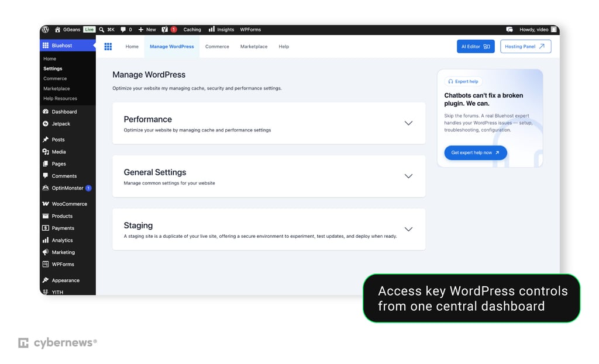Click the Performance heading text

click(148, 119)
